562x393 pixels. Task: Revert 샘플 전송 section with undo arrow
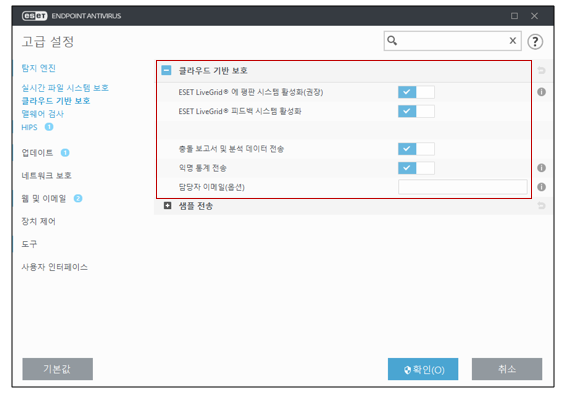coord(541,205)
